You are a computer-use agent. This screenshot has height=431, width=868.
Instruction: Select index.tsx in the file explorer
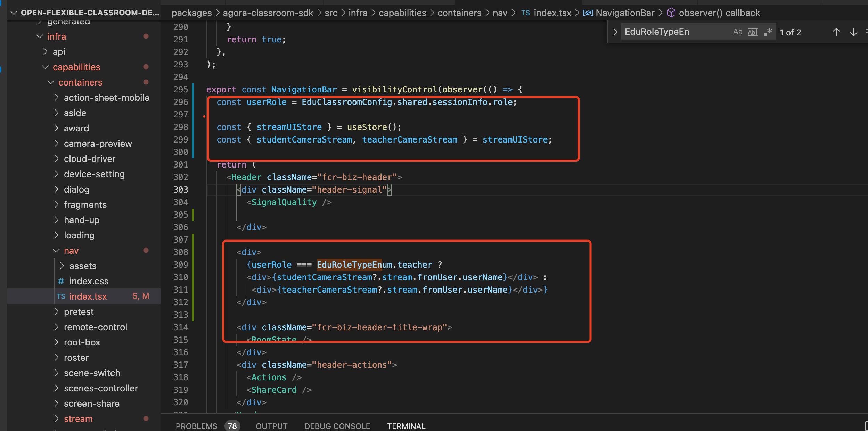pyautogui.click(x=84, y=296)
